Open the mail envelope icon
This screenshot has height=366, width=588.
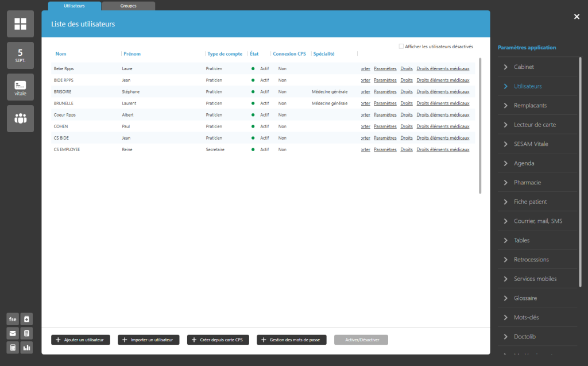click(x=13, y=333)
